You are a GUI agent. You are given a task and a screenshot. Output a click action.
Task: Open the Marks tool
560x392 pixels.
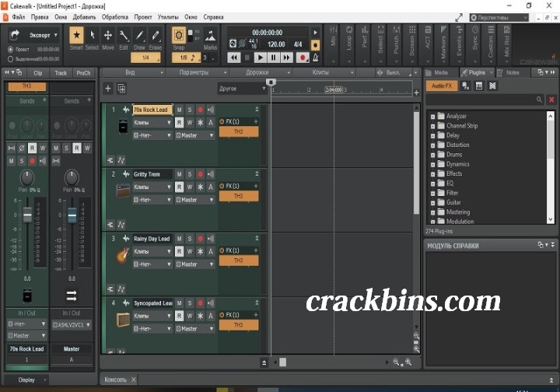[x=210, y=35]
